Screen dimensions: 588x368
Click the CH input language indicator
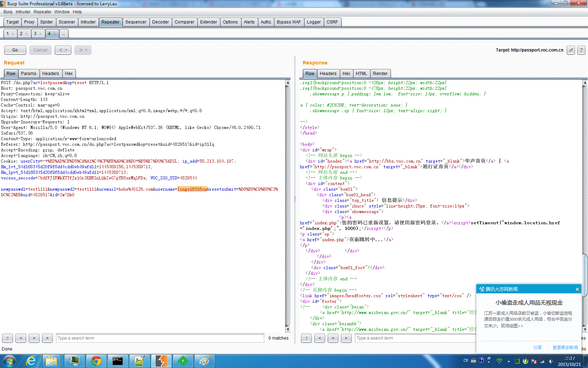click(x=465, y=360)
